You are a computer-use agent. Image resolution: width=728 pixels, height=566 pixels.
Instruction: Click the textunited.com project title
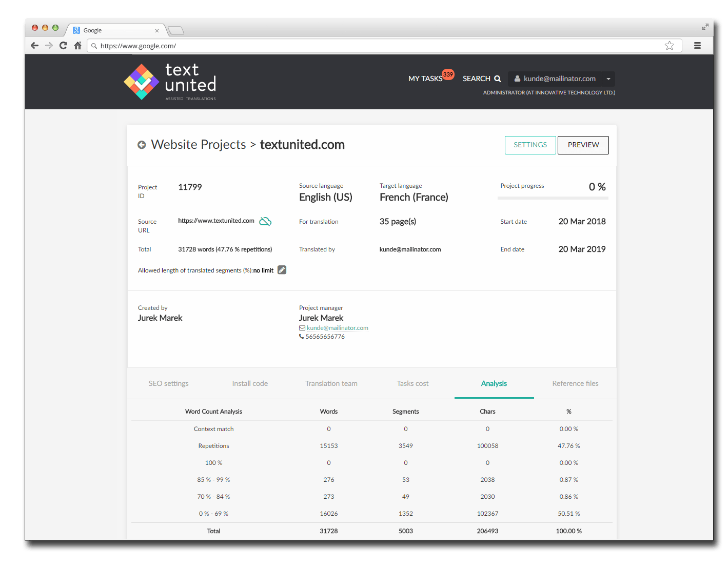(x=302, y=145)
